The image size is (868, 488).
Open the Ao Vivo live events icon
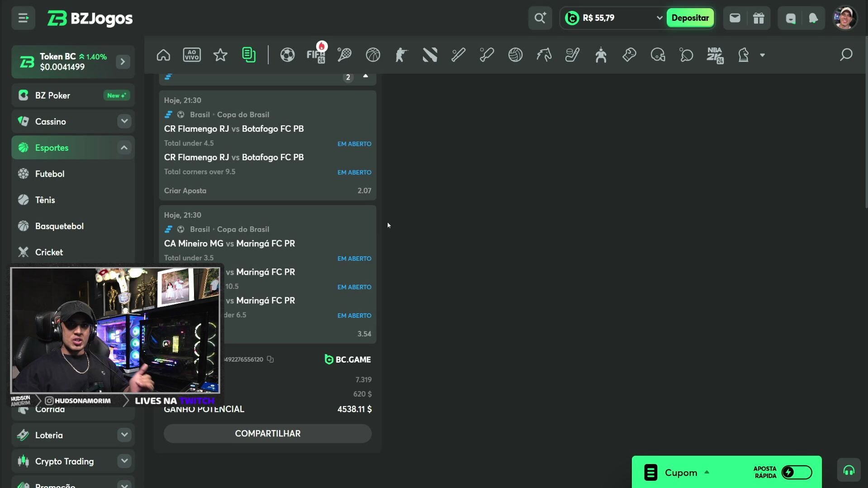(x=192, y=55)
